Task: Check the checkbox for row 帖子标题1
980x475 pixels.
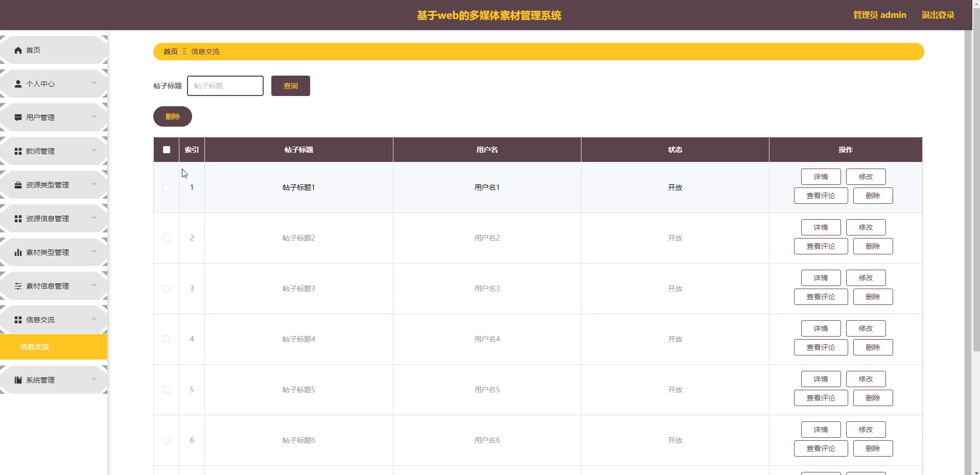Action: point(167,187)
